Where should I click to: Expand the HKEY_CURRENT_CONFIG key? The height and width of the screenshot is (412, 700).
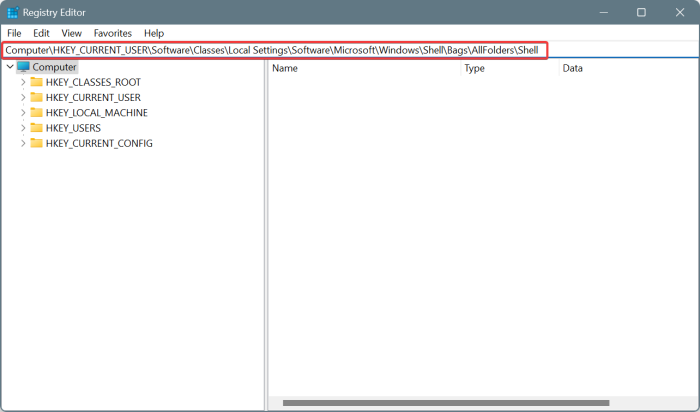(x=23, y=143)
